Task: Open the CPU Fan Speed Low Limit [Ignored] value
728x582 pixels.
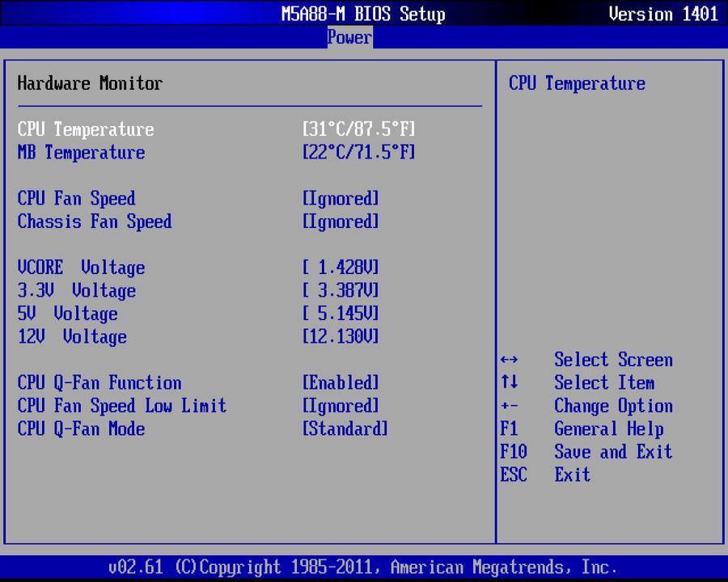Action: click(341, 406)
